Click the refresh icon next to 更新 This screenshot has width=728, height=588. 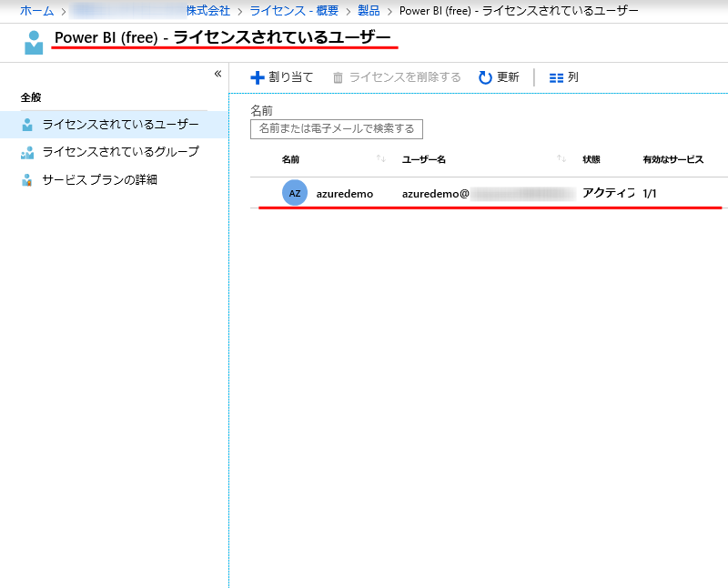[486, 78]
